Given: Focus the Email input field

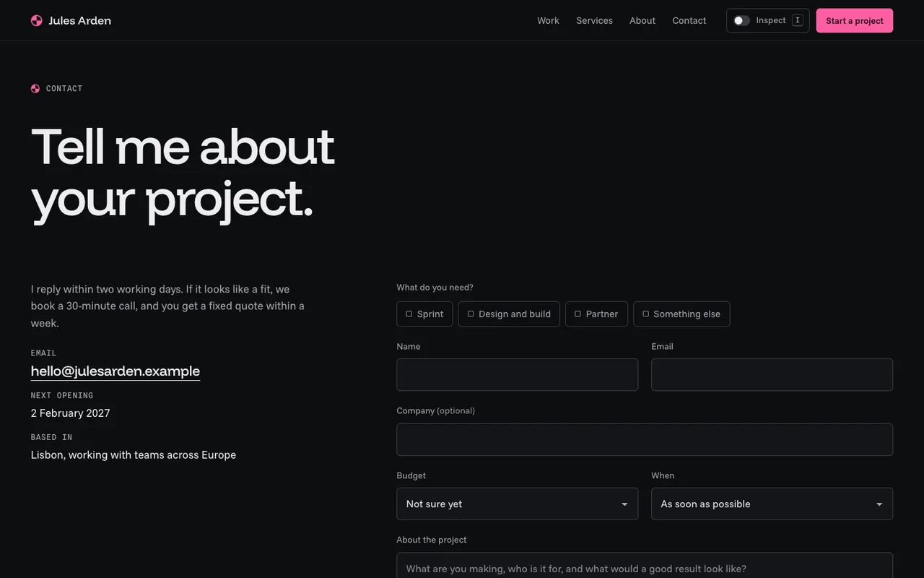Looking at the screenshot, I should point(772,375).
